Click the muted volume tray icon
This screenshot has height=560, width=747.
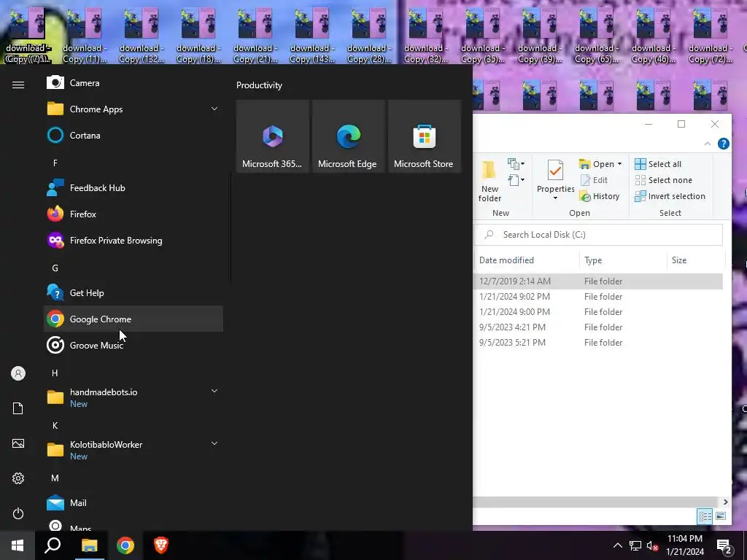(653, 545)
